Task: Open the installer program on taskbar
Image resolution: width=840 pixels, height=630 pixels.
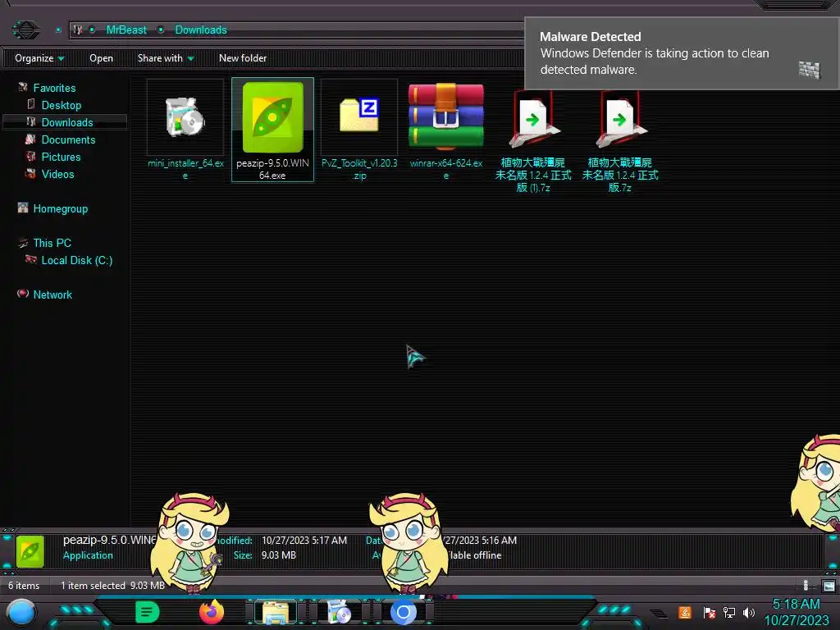Action: 339,612
